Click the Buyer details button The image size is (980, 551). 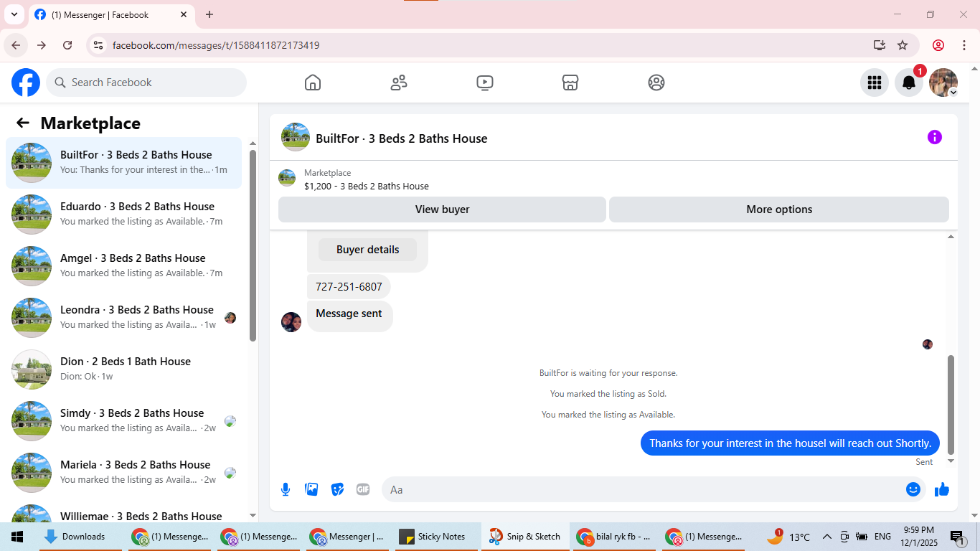[x=367, y=250]
